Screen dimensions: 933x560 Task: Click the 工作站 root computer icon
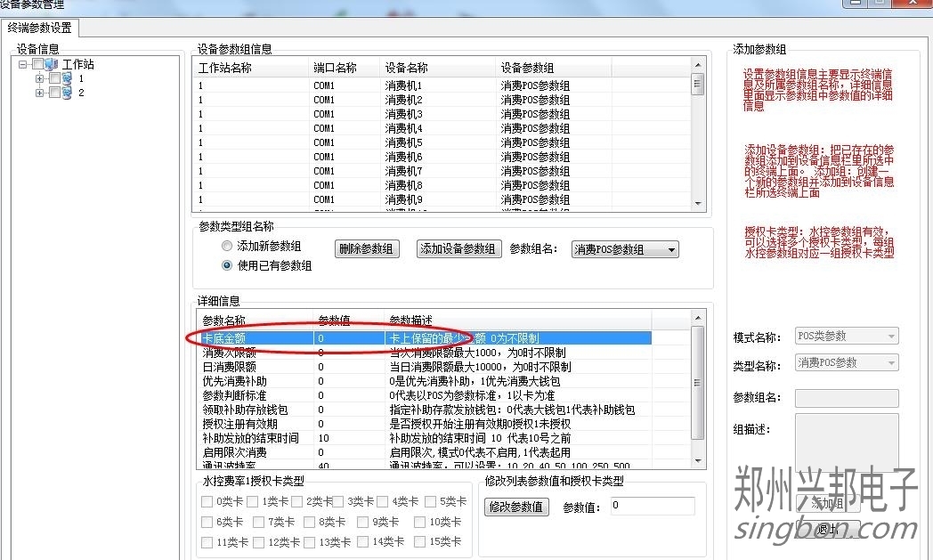click(x=51, y=65)
